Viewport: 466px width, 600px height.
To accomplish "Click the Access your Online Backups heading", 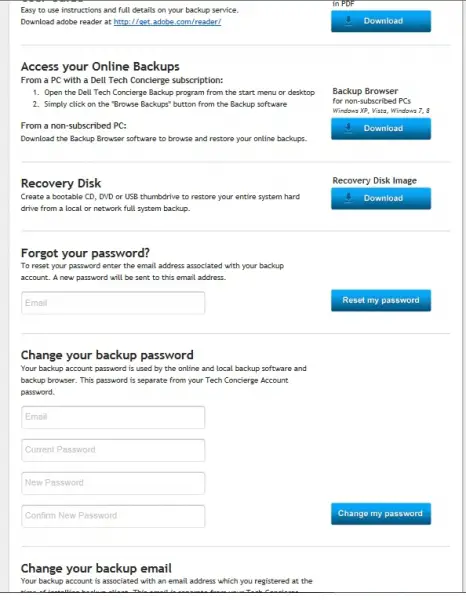I will [100, 67].
